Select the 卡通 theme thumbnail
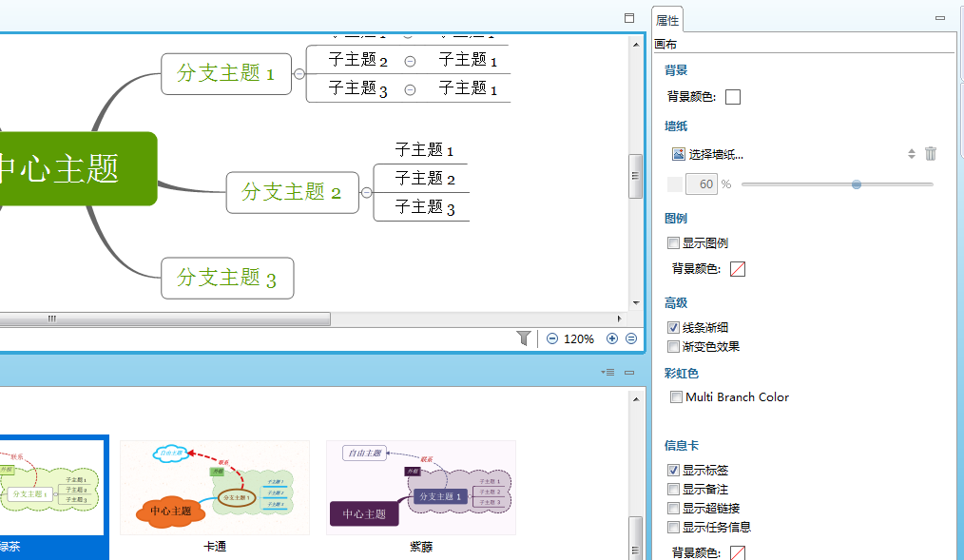964x560 pixels. (215, 487)
